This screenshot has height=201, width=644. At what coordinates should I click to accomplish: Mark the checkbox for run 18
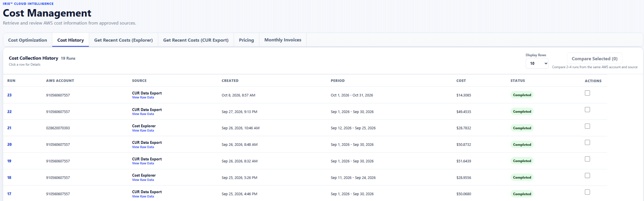pos(587,176)
